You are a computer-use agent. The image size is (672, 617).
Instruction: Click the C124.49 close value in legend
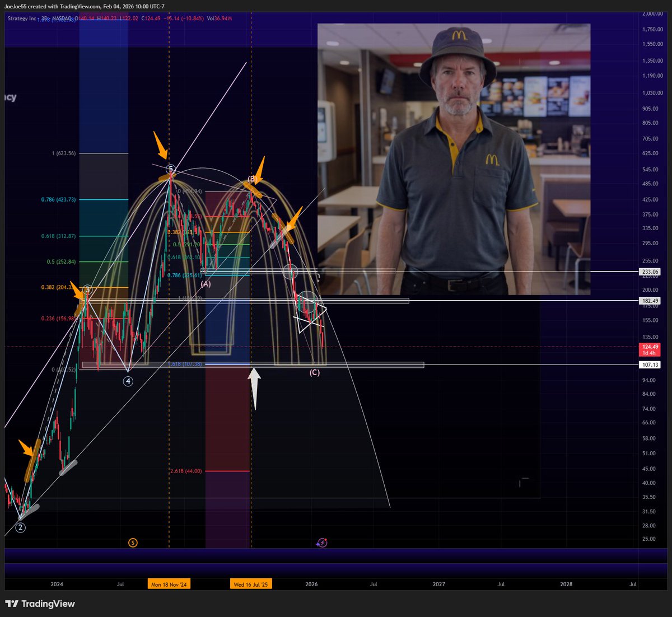(x=151, y=18)
